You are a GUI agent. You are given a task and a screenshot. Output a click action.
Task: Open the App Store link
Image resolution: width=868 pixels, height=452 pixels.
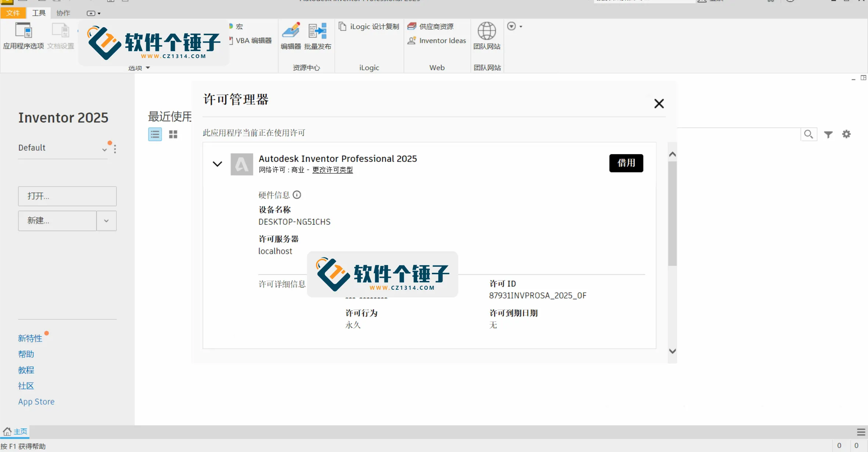click(x=36, y=402)
